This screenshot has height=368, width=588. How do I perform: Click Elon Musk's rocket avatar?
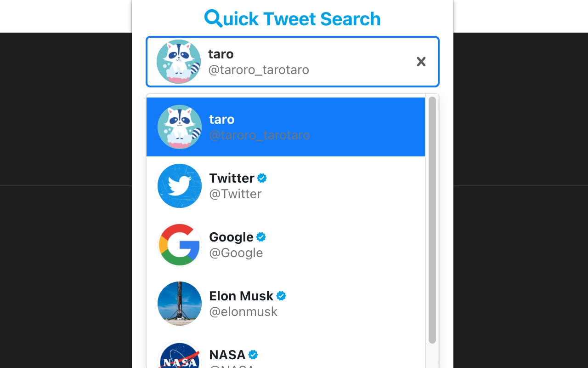[179, 303]
